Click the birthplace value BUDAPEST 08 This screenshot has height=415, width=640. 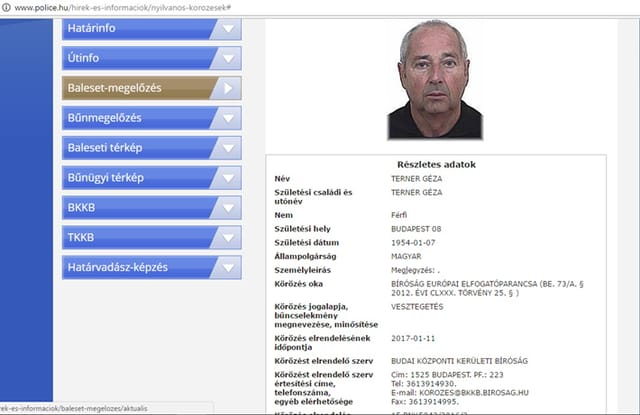coord(416,229)
